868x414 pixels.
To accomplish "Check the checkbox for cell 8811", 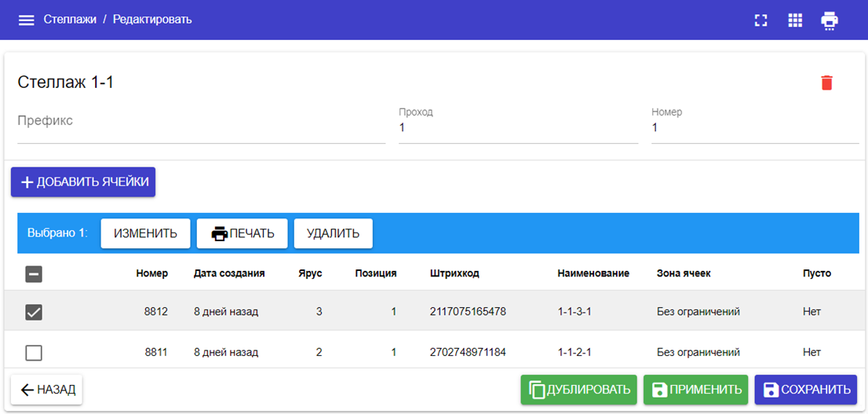I will click(34, 353).
